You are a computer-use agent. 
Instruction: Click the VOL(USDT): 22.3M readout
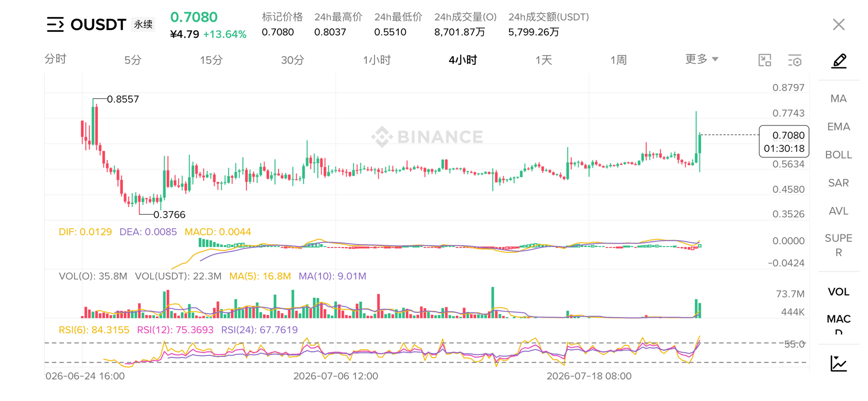178,276
